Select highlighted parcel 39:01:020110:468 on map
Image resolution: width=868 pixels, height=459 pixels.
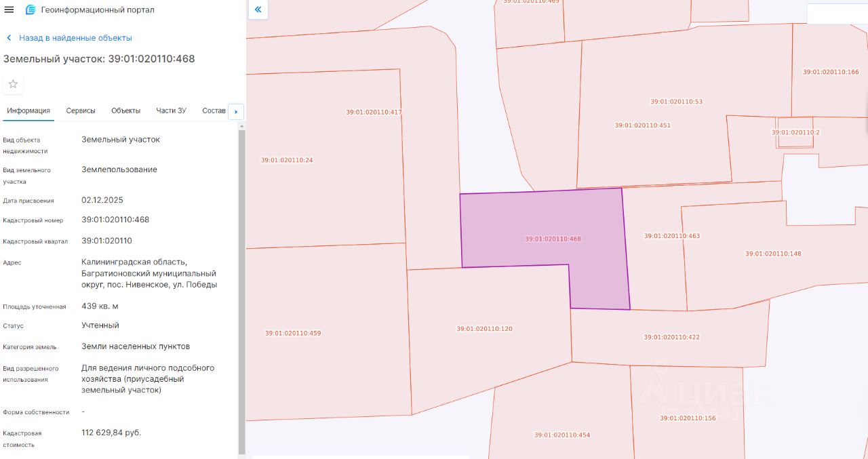coord(553,239)
